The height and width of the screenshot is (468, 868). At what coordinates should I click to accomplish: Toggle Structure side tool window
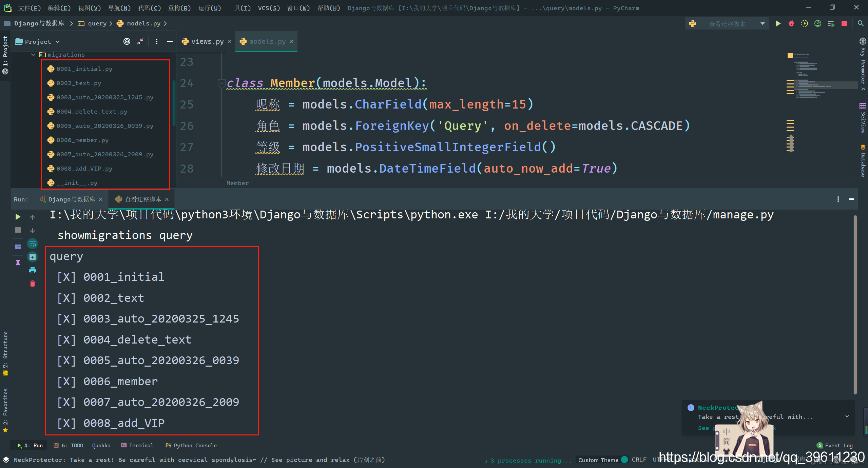point(5,353)
